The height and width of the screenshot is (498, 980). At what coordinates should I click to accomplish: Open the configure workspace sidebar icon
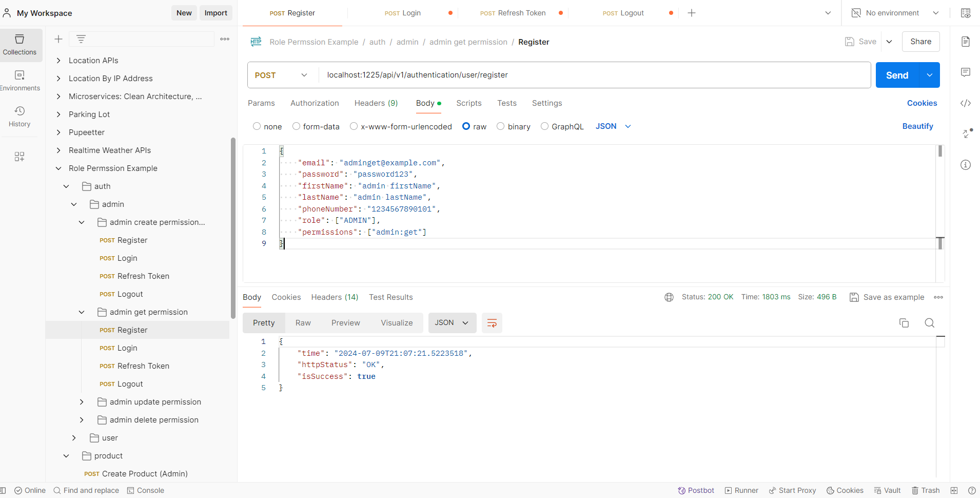pyautogui.click(x=19, y=157)
